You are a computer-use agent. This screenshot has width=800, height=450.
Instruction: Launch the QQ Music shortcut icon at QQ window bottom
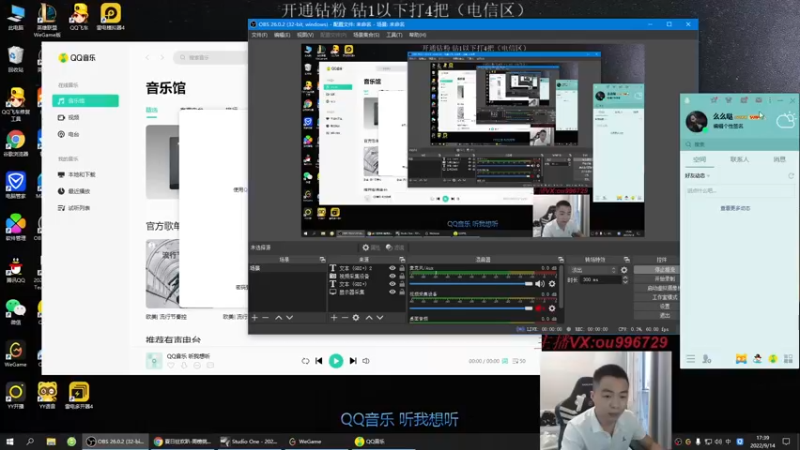point(773,359)
